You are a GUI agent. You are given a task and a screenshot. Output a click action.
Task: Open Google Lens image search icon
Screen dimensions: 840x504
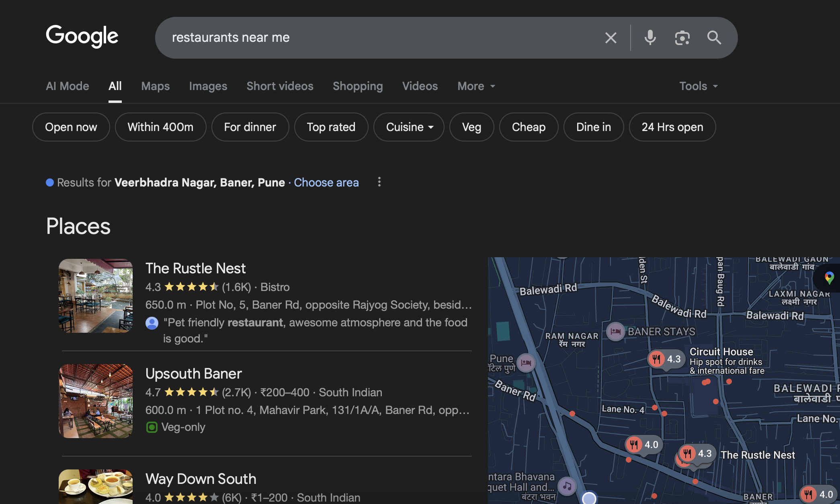(682, 38)
